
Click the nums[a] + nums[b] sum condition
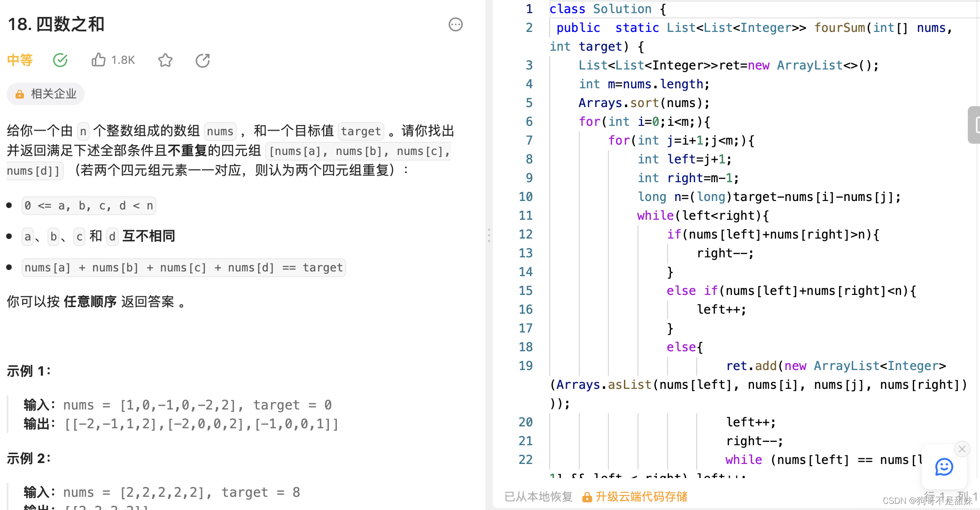pos(184,268)
